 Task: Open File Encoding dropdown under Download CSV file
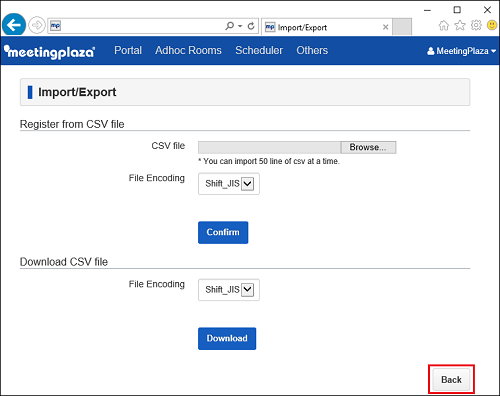pyautogui.click(x=229, y=290)
